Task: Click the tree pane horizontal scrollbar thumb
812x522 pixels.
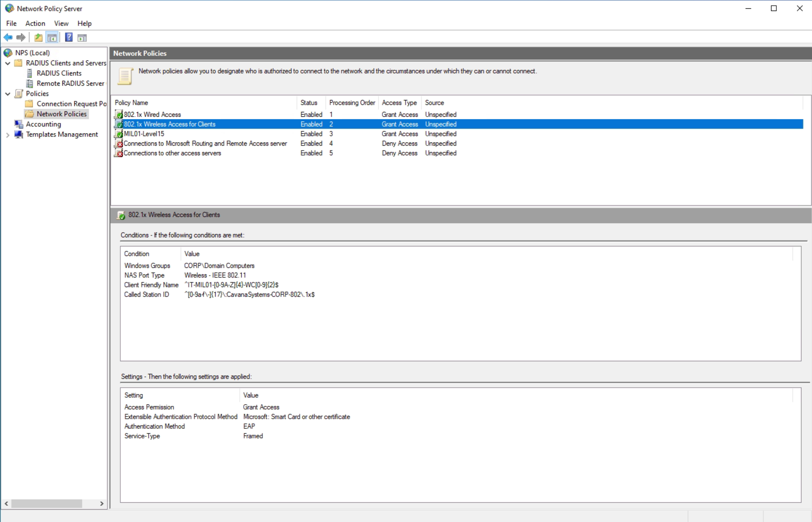Action: tap(47, 504)
